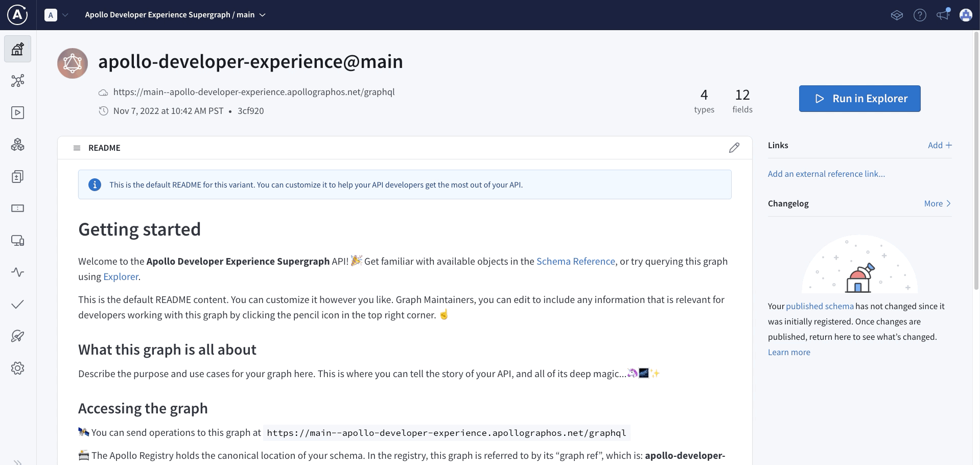The height and width of the screenshot is (465, 980).
Task: Click the info icon in the default README banner
Action: (x=95, y=184)
